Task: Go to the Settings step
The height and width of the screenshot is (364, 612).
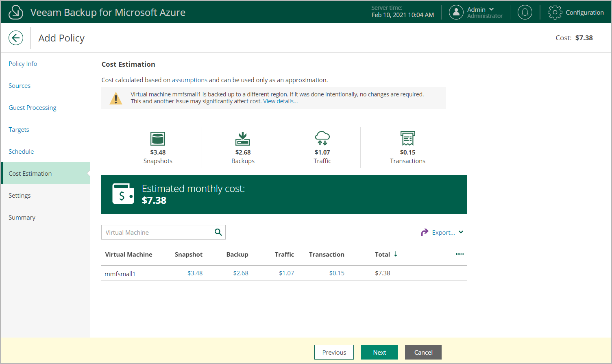Action: pyautogui.click(x=20, y=196)
